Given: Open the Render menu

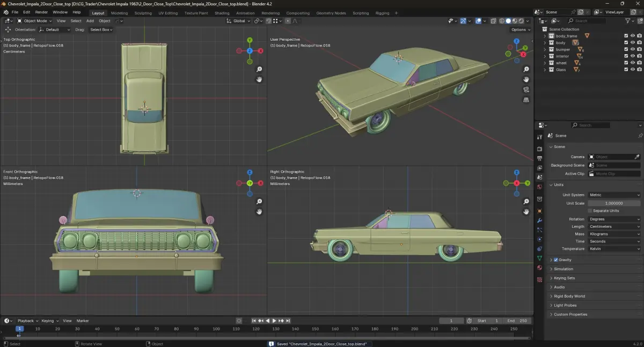Looking at the screenshot, I should [41, 12].
